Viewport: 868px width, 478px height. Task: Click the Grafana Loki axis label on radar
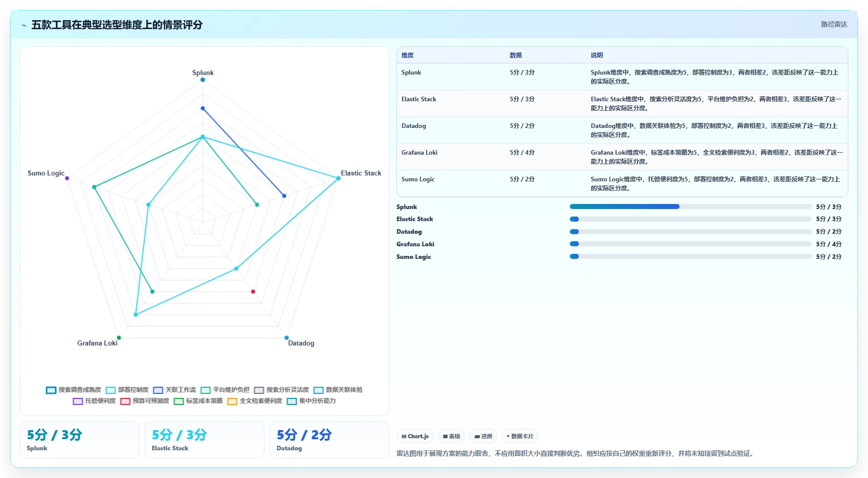(97, 343)
